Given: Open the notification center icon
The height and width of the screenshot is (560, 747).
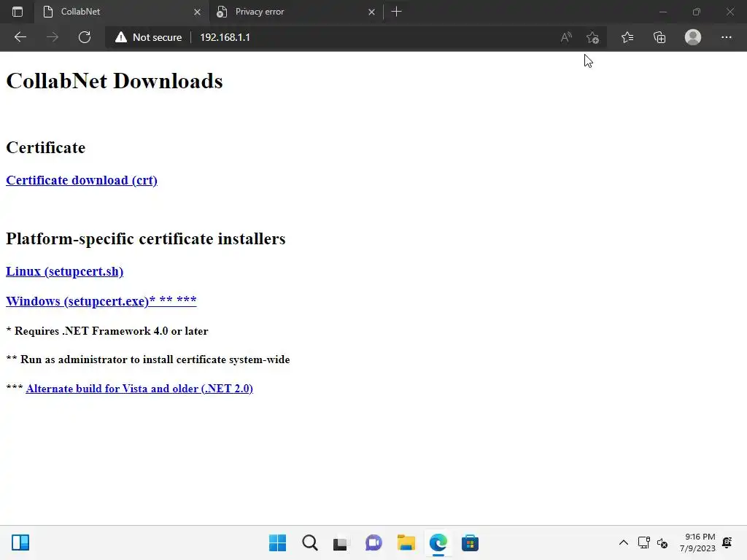Looking at the screenshot, I should click(x=727, y=542).
